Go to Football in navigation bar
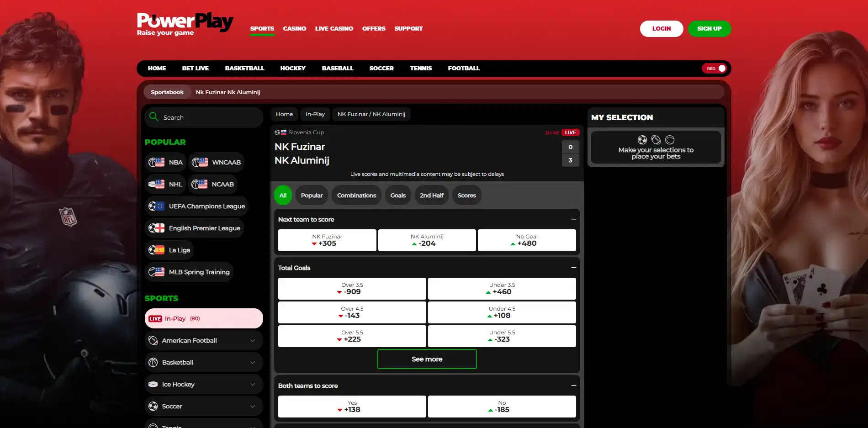868x428 pixels. tap(464, 68)
